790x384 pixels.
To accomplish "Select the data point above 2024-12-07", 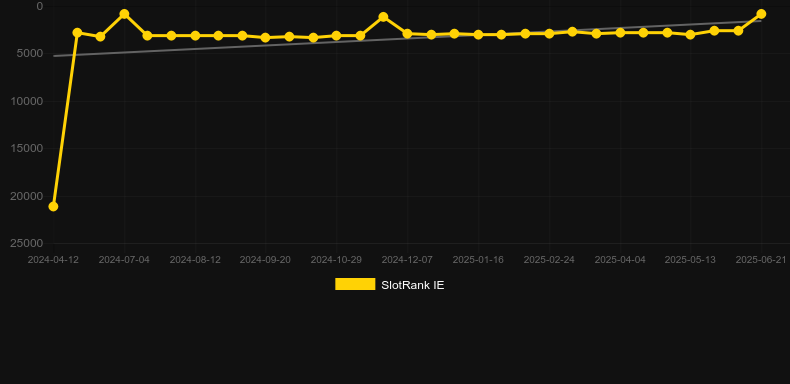I will tap(407, 34).
